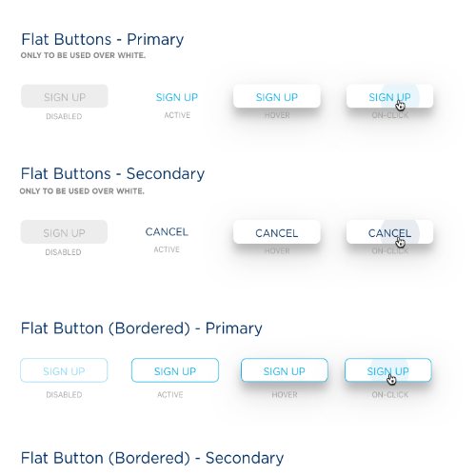Click the ripple circle on the primary on-click SIGN UP

(x=400, y=96)
